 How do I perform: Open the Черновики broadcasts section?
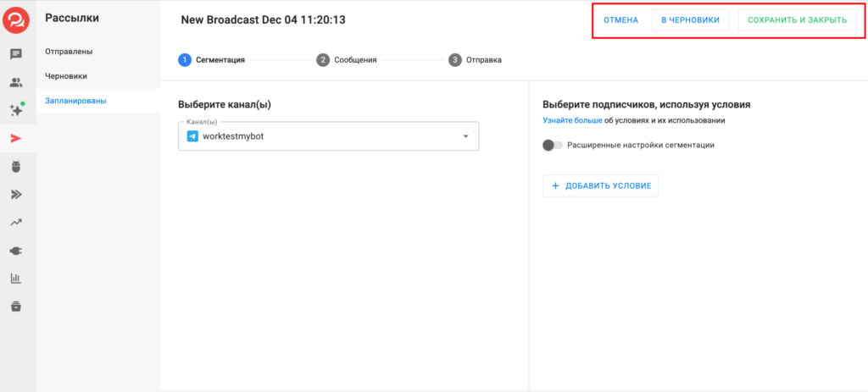tap(66, 76)
